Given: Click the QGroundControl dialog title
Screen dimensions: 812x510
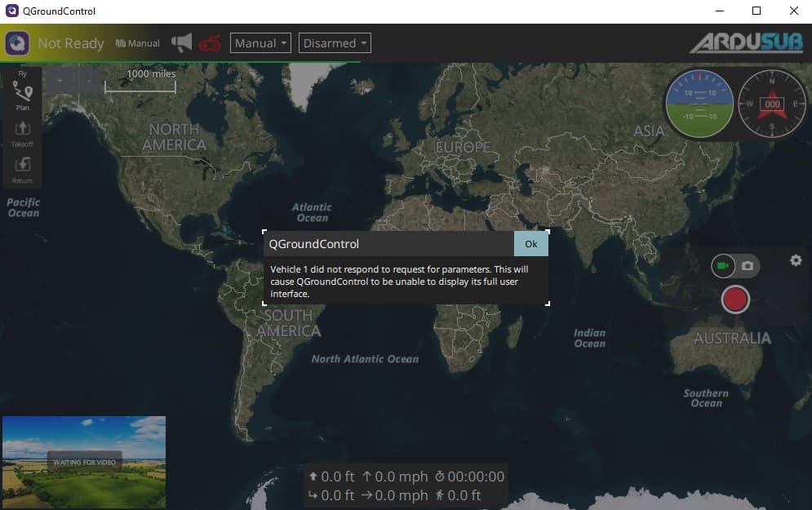Looking at the screenshot, I should (314, 244).
